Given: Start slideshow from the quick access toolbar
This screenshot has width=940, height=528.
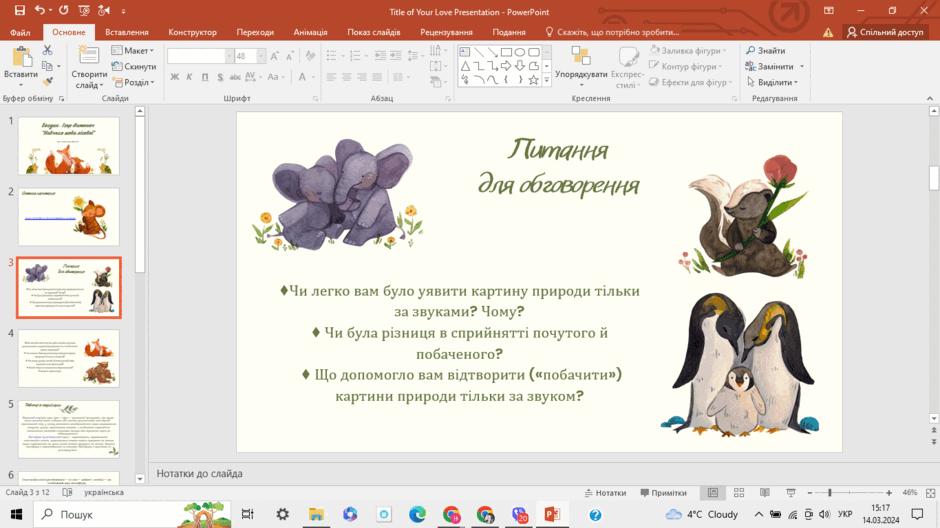Looking at the screenshot, I should click(x=84, y=10).
